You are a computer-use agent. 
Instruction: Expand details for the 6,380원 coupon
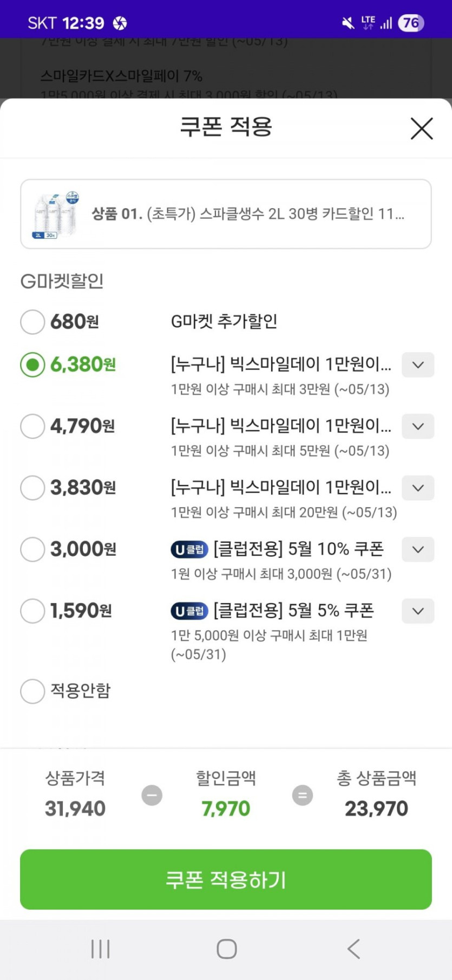(x=417, y=365)
